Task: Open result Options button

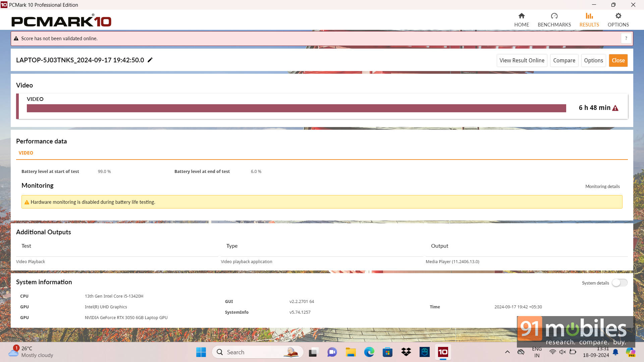Action: [593, 60]
